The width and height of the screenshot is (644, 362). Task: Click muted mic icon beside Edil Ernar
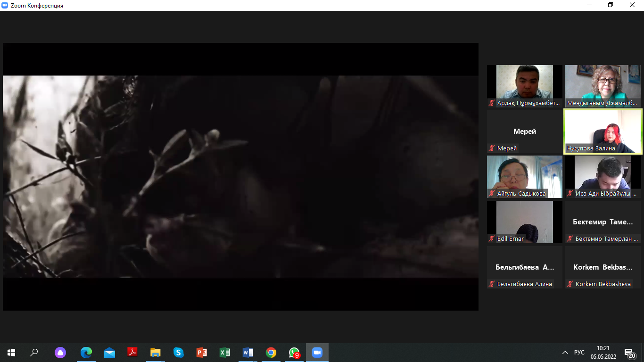point(492,239)
